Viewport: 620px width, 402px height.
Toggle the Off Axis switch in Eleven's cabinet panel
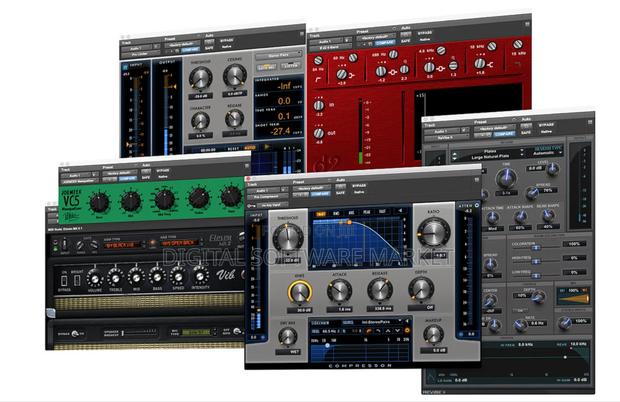[237, 331]
